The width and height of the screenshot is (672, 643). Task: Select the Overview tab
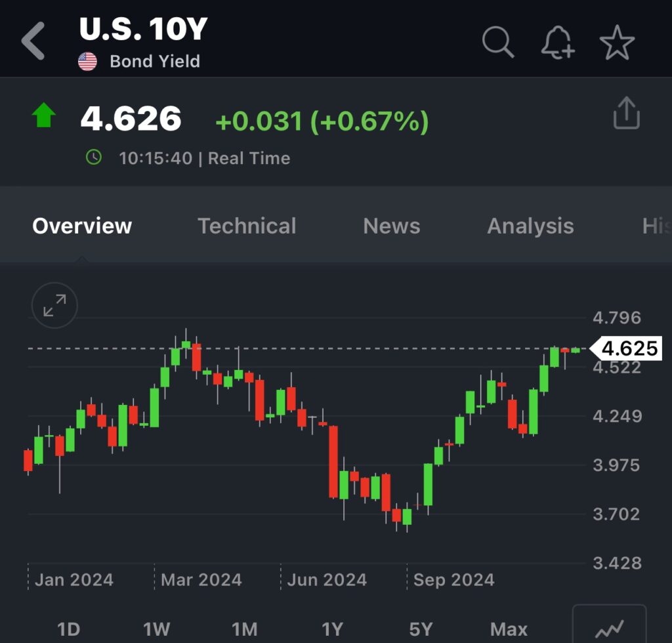point(82,226)
